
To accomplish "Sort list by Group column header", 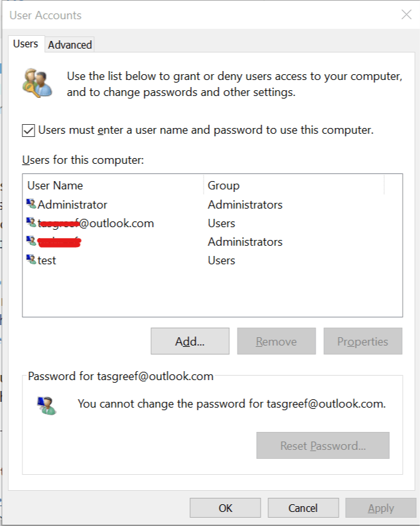I will [x=294, y=185].
